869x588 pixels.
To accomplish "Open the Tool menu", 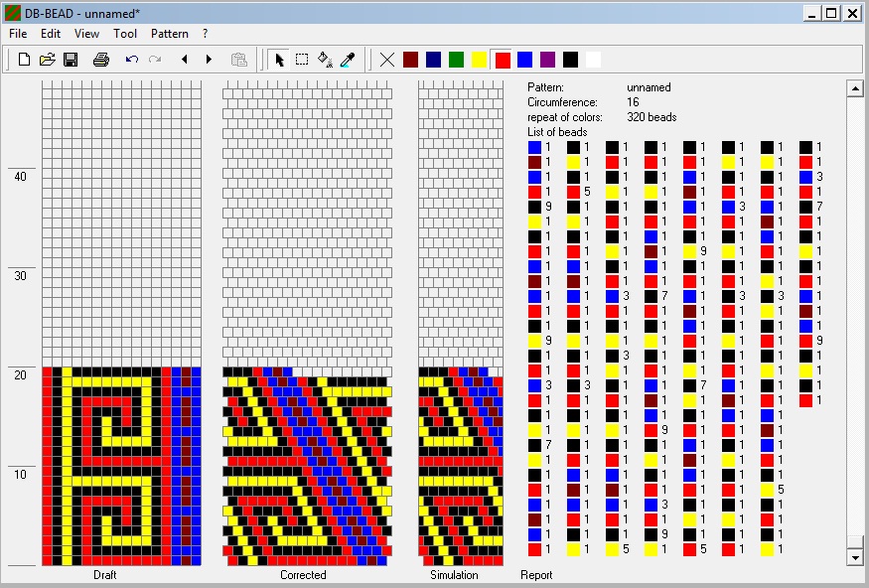I will 125,34.
